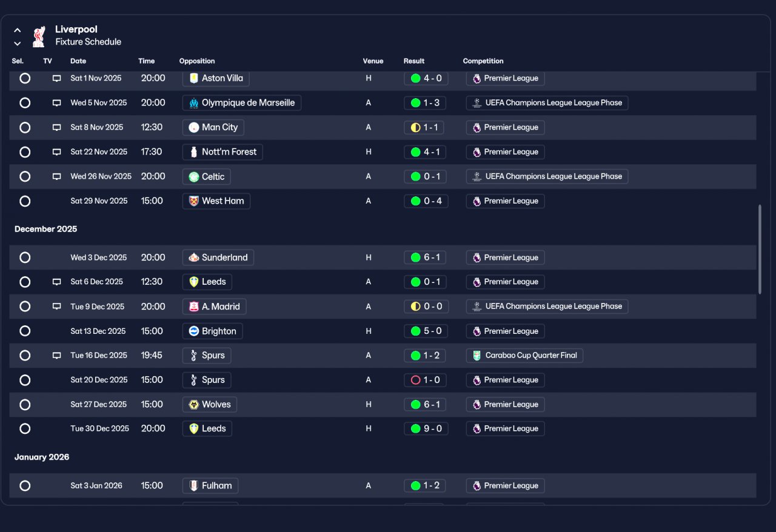Click the TV icon for Carabao Cup Spurs match
The image size is (776, 532).
click(x=56, y=356)
